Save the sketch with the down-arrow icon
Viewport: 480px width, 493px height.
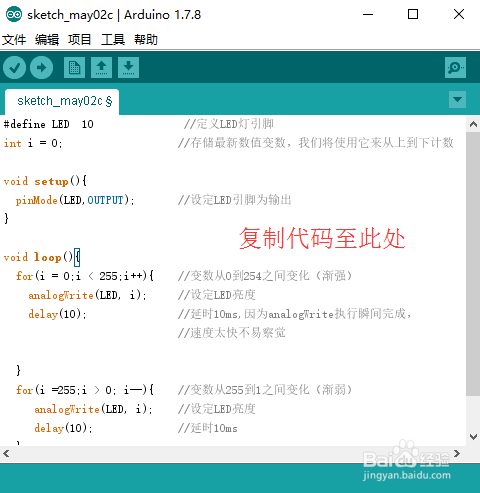(128, 68)
